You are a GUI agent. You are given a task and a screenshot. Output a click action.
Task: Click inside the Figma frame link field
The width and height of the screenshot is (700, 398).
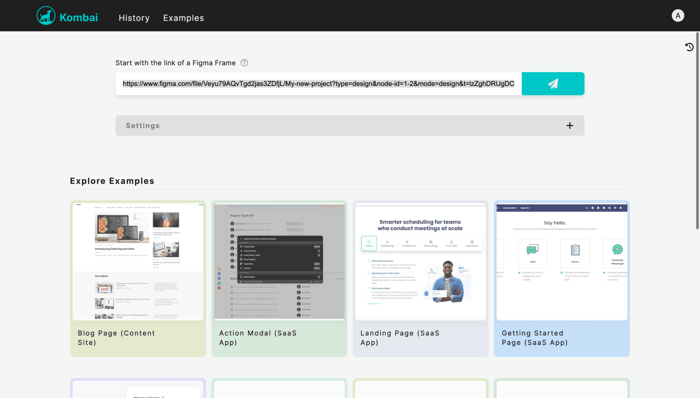[318, 83]
